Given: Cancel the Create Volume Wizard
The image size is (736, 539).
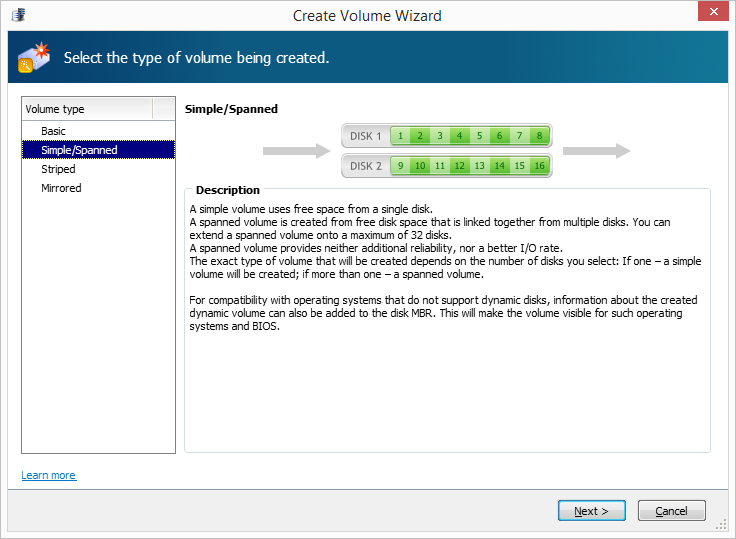Looking at the screenshot, I should (x=671, y=511).
